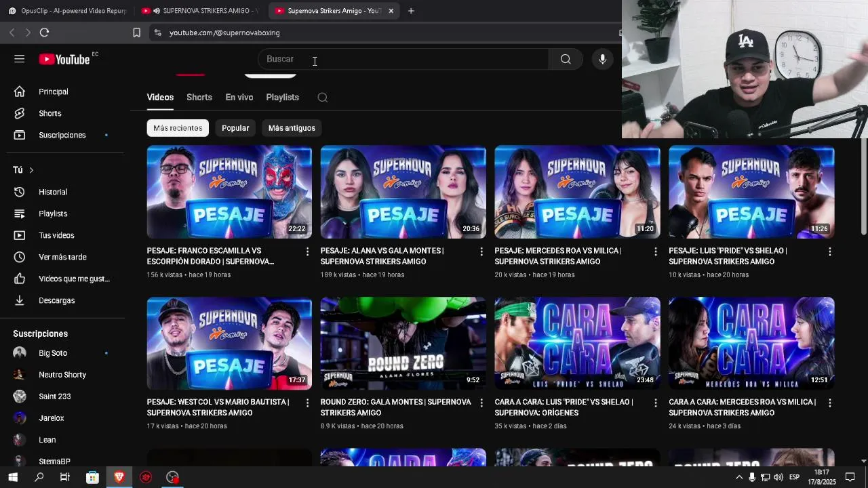Open the Windows Start menu
The image size is (868, 488).
[x=12, y=477]
